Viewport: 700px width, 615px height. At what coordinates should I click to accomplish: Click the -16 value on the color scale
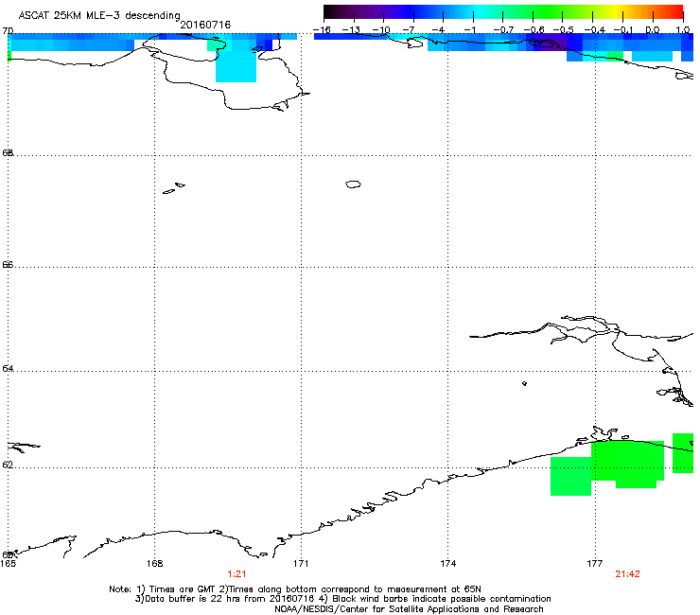[x=322, y=30]
